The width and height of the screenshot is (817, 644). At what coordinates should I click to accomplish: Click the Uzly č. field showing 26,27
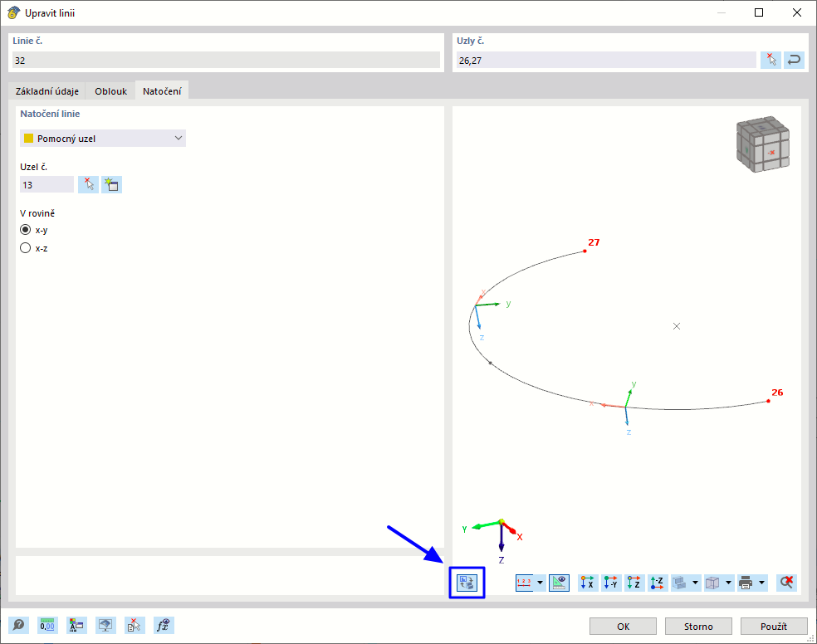[606, 61]
